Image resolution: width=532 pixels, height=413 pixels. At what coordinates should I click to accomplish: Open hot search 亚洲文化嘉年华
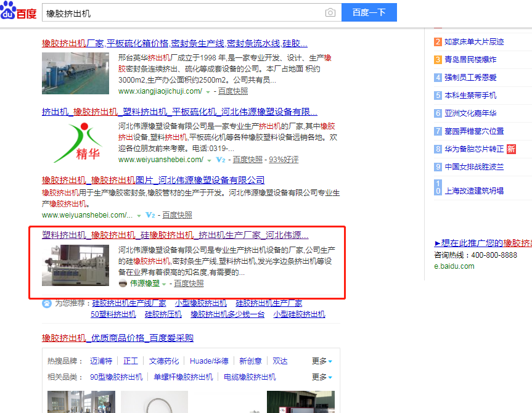click(x=470, y=113)
